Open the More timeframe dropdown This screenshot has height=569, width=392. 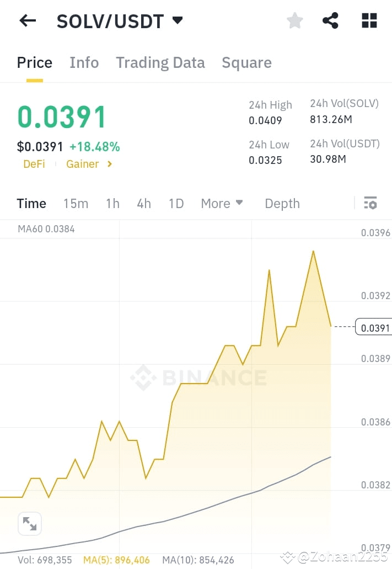tap(222, 203)
